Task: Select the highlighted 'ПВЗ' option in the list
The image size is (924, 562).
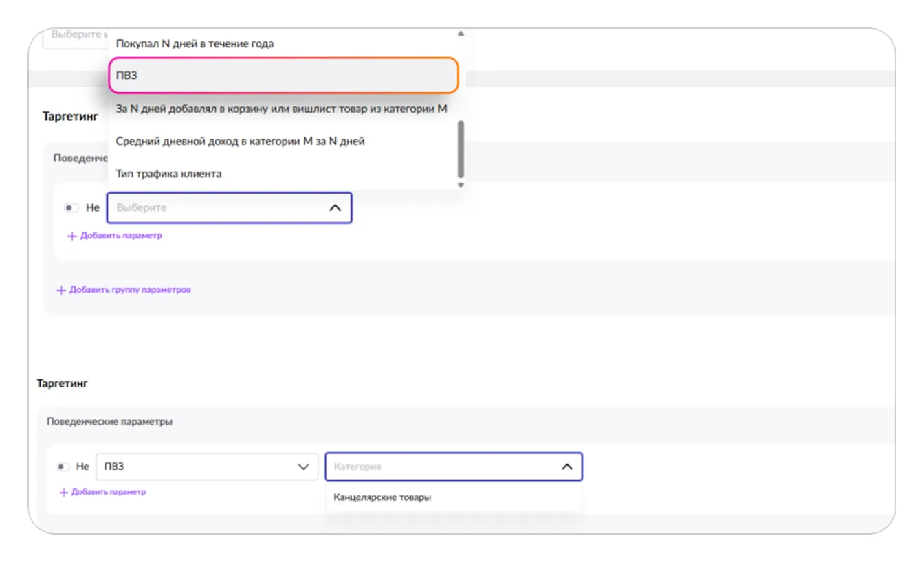Action: 283,76
